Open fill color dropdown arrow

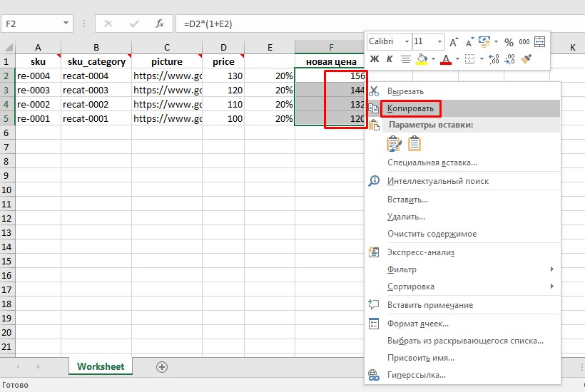433,59
